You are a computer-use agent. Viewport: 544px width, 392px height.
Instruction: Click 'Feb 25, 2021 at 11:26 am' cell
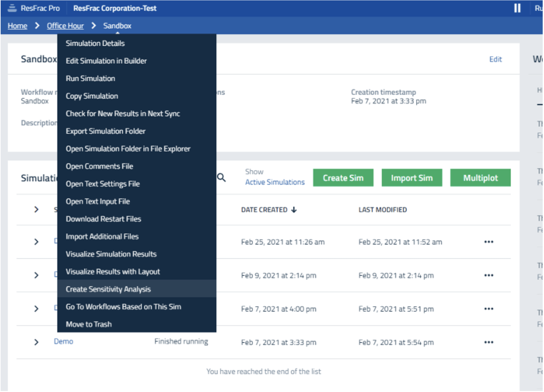click(x=283, y=242)
